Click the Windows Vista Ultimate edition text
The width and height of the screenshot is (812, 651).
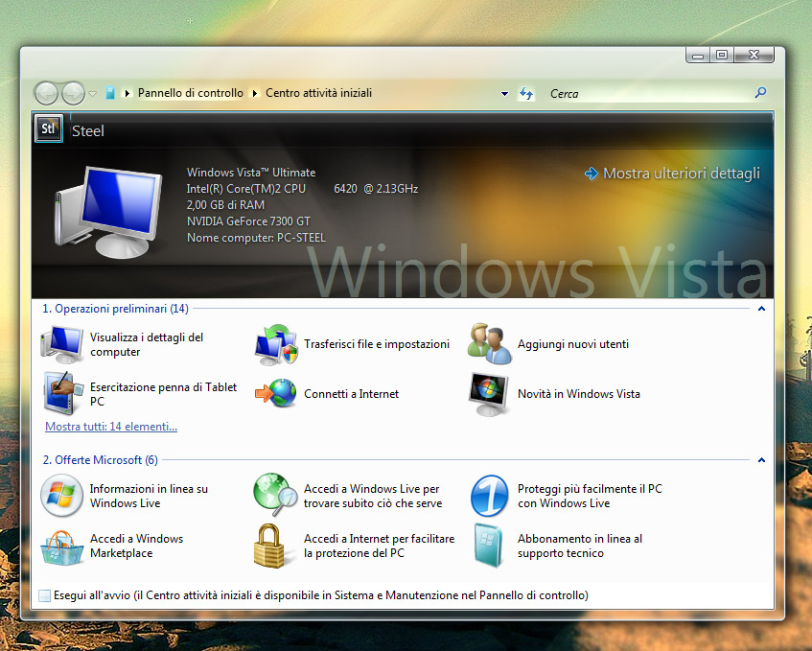click(251, 172)
